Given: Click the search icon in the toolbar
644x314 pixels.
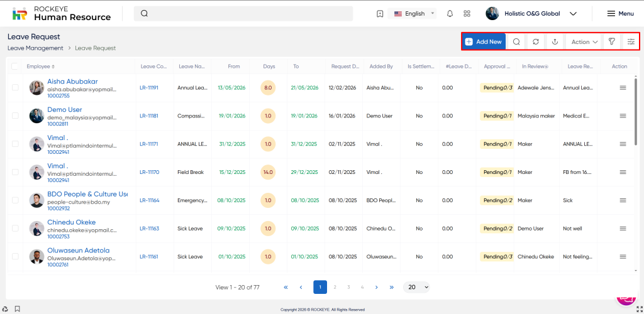Looking at the screenshot, I should pos(516,42).
